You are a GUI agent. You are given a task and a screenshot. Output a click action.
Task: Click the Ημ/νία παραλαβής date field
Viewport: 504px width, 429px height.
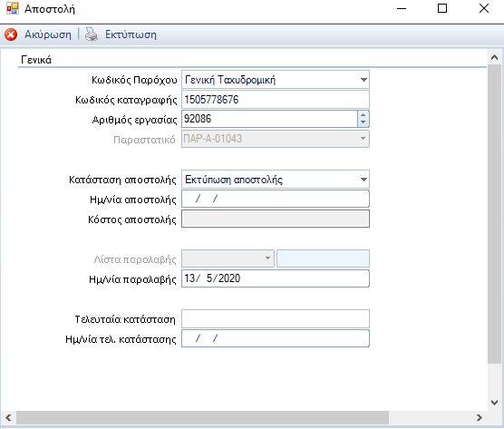pos(276,278)
